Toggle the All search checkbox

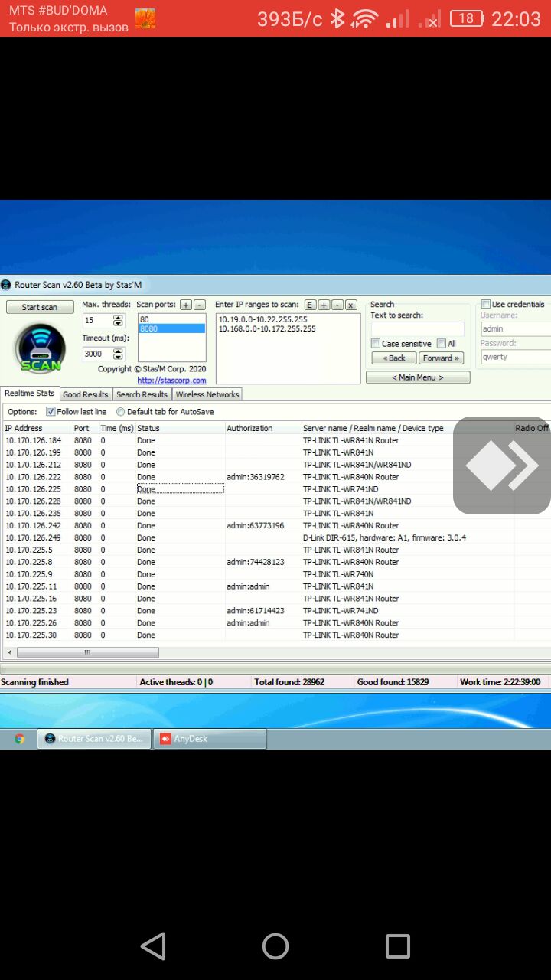click(441, 344)
